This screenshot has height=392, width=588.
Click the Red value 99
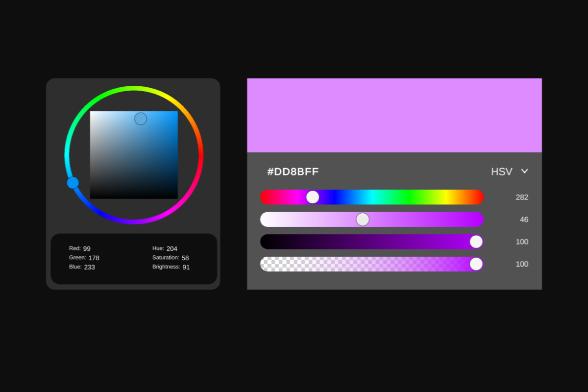pos(87,248)
